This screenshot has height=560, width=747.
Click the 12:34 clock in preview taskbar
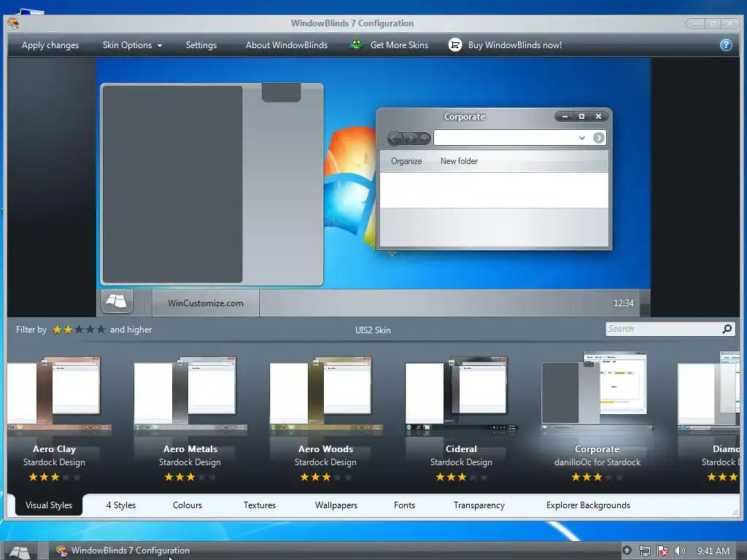[623, 303]
